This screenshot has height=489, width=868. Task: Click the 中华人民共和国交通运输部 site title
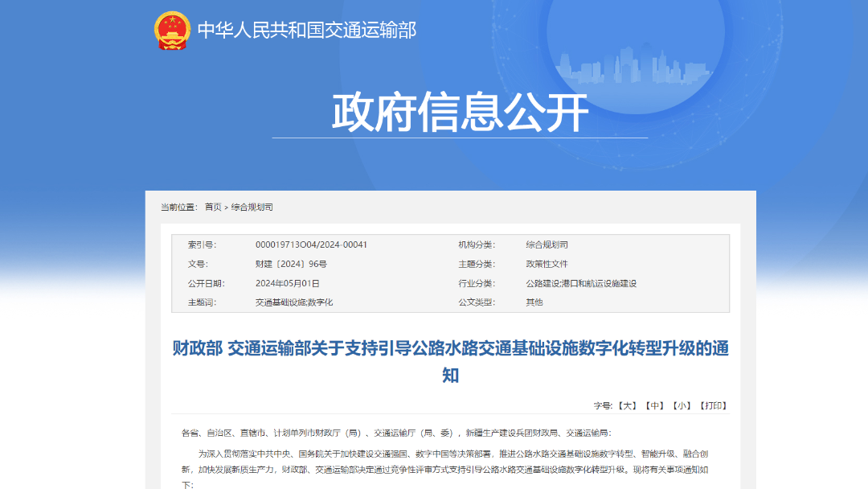(307, 31)
